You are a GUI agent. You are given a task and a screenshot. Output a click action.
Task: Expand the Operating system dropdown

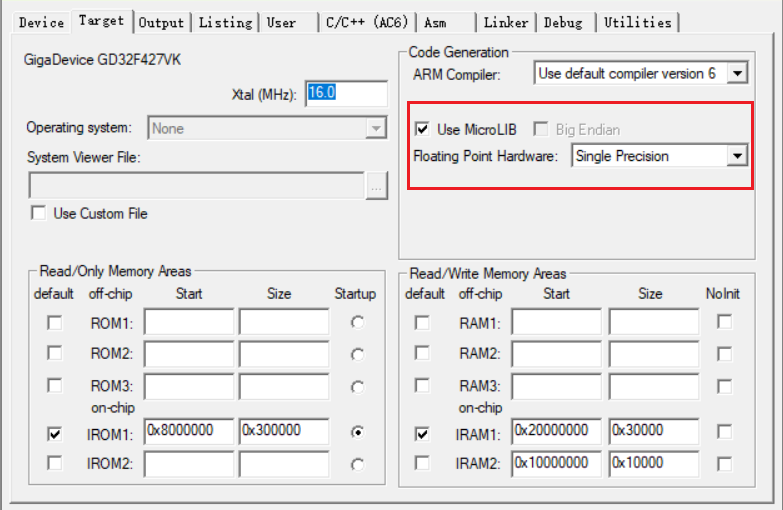click(376, 128)
